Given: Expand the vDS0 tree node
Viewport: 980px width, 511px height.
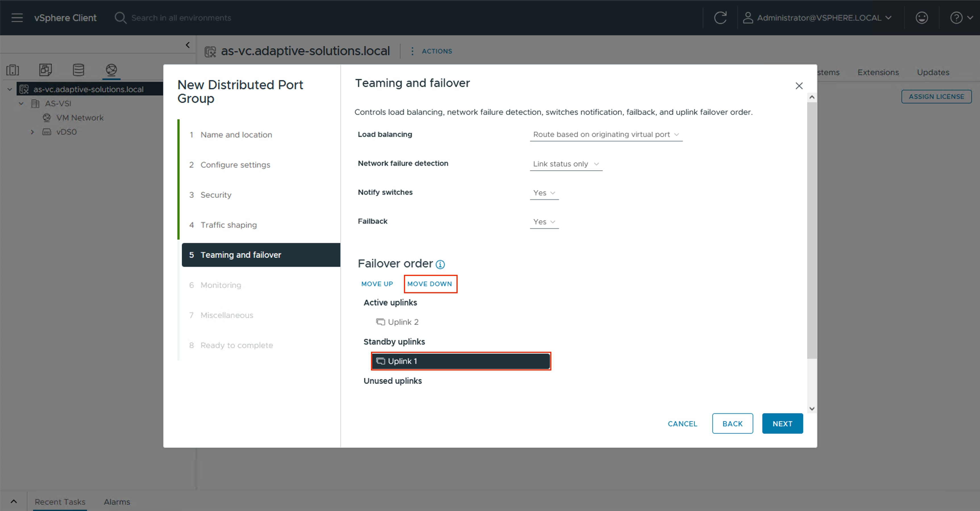Looking at the screenshot, I should pyautogui.click(x=32, y=131).
